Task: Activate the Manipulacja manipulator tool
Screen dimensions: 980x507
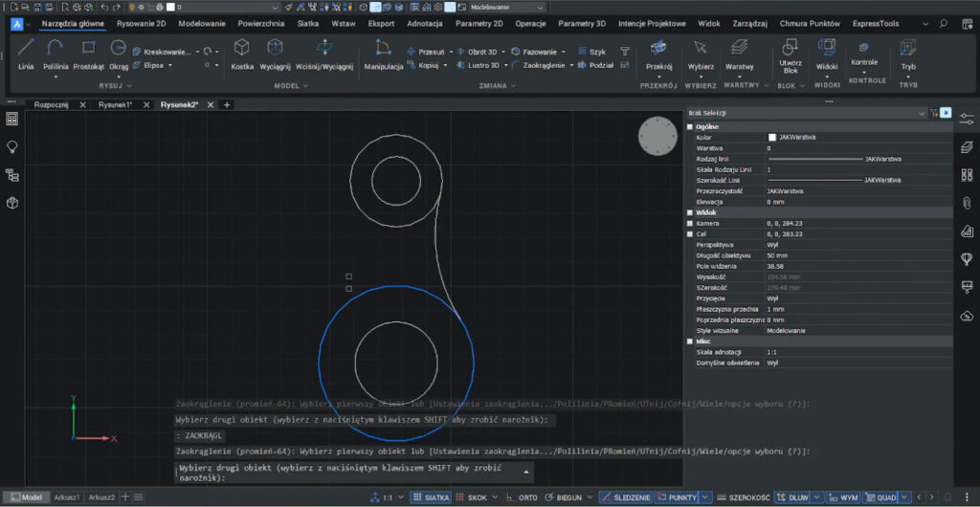Action: [x=383, y=55]
